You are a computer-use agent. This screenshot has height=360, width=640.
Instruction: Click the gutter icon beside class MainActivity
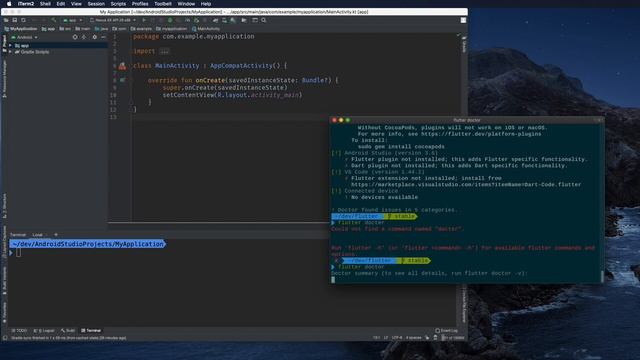click(x=122, y=66)
